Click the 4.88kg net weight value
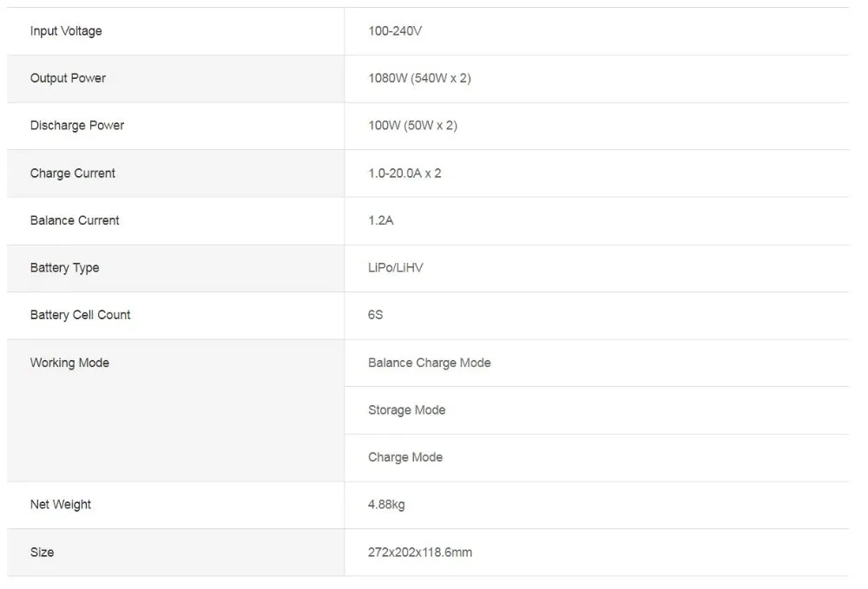 click(x=386, y=504)
